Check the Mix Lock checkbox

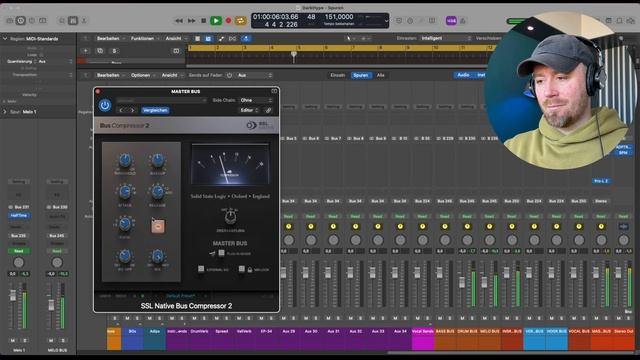242,269
